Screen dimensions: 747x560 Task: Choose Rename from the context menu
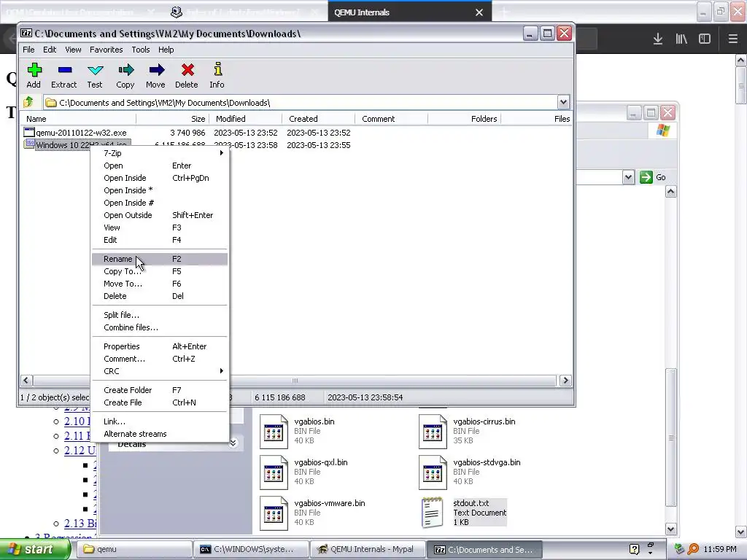159,259
